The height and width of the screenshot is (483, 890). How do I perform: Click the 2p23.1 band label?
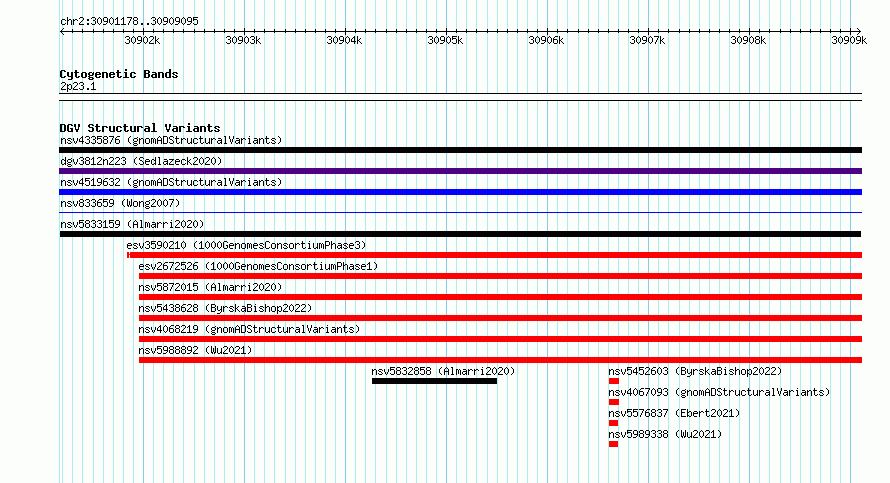coord(78,86)
